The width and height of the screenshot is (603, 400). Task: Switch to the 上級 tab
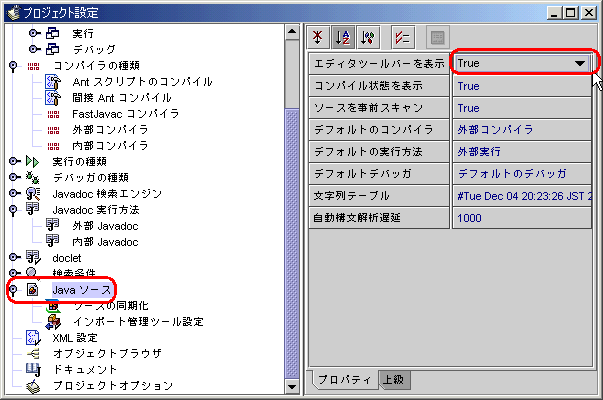coord(390,380)
